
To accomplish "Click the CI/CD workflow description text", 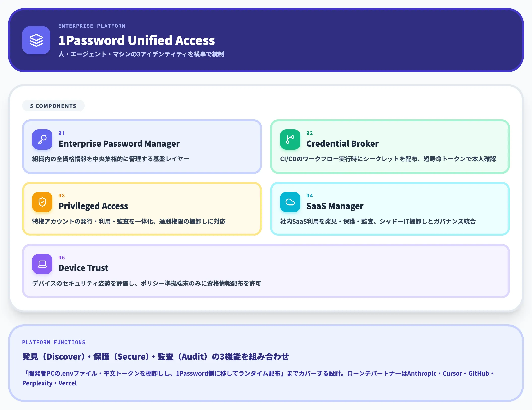I will [388, 159].
